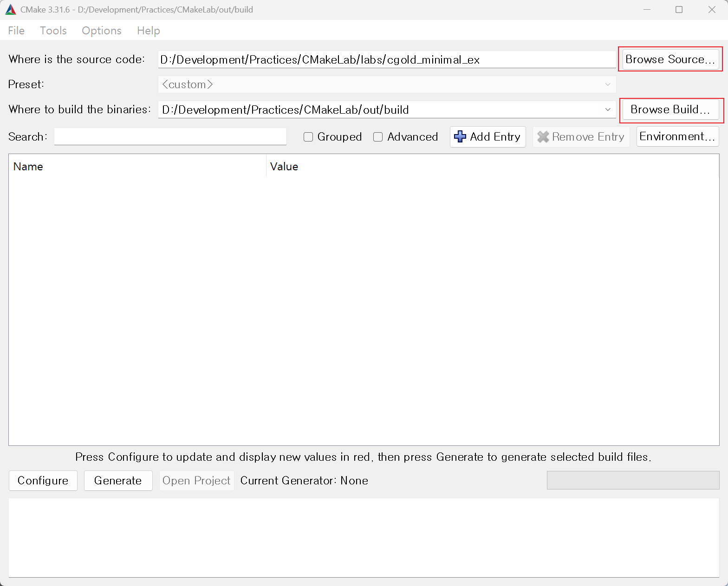Click the empty output log area

tap(364, 538)
